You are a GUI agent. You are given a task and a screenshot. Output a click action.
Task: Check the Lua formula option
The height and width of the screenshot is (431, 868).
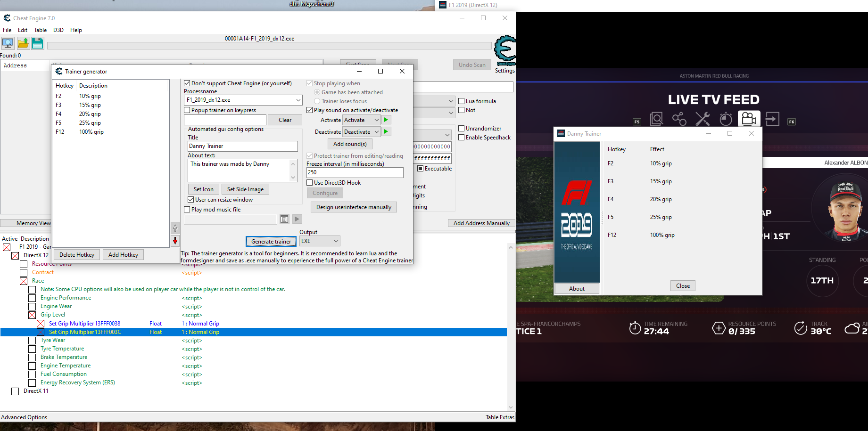pyautogui.click(x=462, y=101)
